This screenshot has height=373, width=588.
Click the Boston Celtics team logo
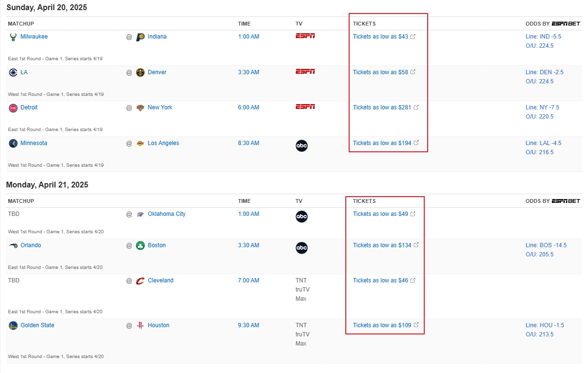coord(140,246)
